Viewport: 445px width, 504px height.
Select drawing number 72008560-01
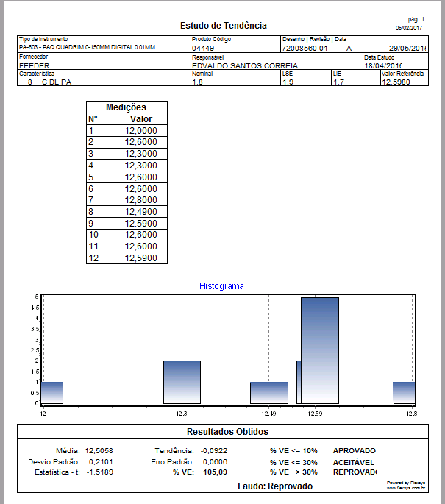(x=305, y=49)
